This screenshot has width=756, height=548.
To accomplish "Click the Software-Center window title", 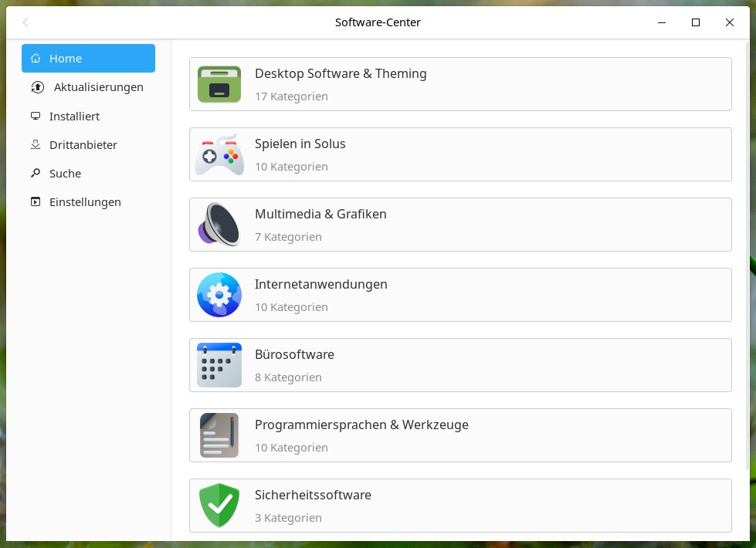I will click(x=378, y=22).
